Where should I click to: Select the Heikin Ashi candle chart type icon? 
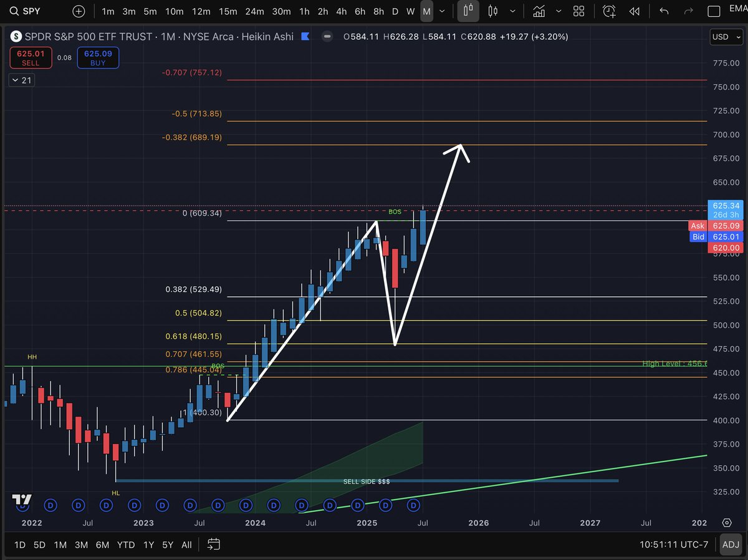tap(468, 11)
